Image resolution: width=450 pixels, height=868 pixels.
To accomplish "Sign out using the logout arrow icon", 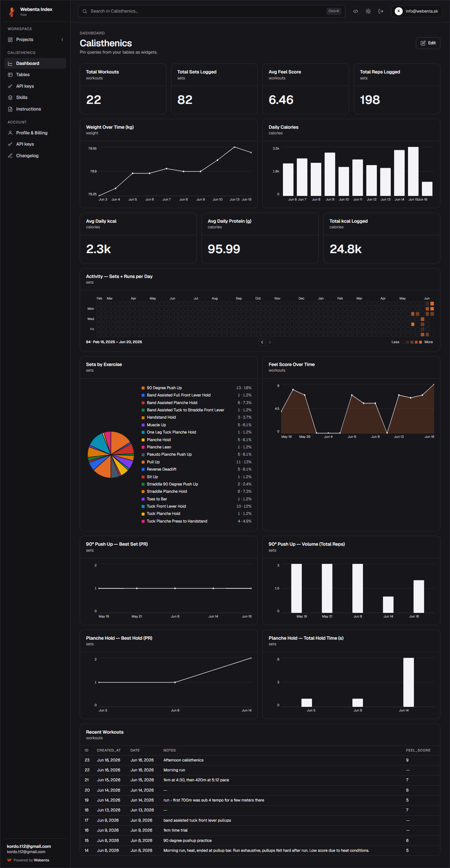I will coord(381,11).
